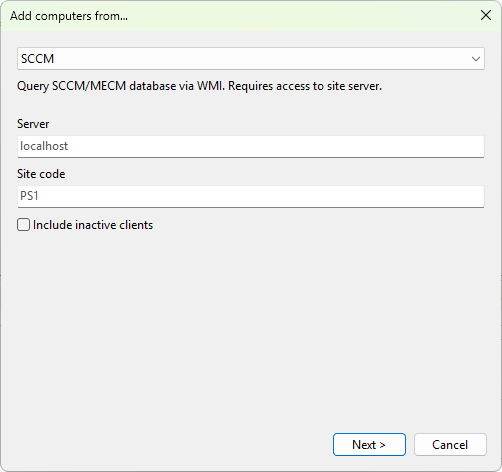Image resolution: width=502 pixels, height=472 pixels.
Task: Click the Cancel button
Action: click(450, 444)
